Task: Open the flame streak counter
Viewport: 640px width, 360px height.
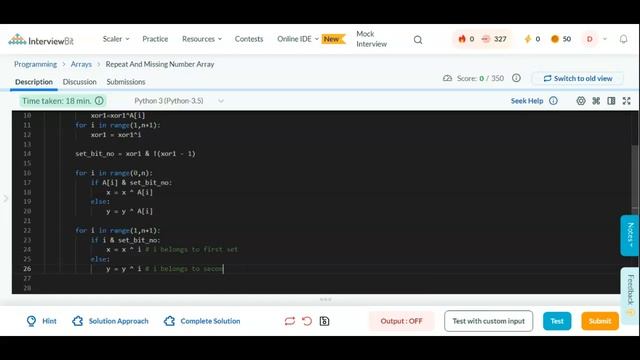Action: coord(466,39)
